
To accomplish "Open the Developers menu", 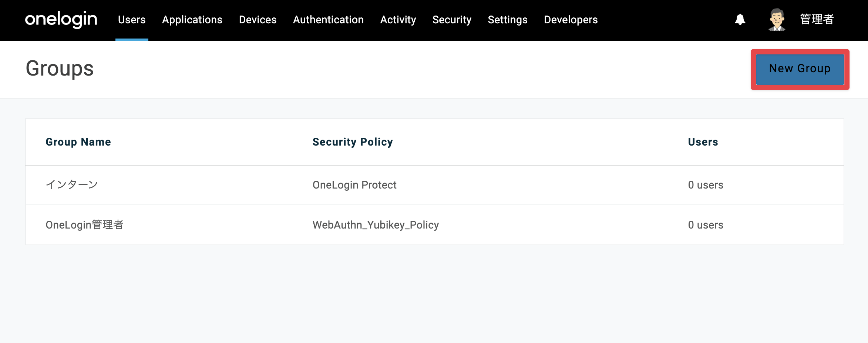I will [x=571, y=20].
